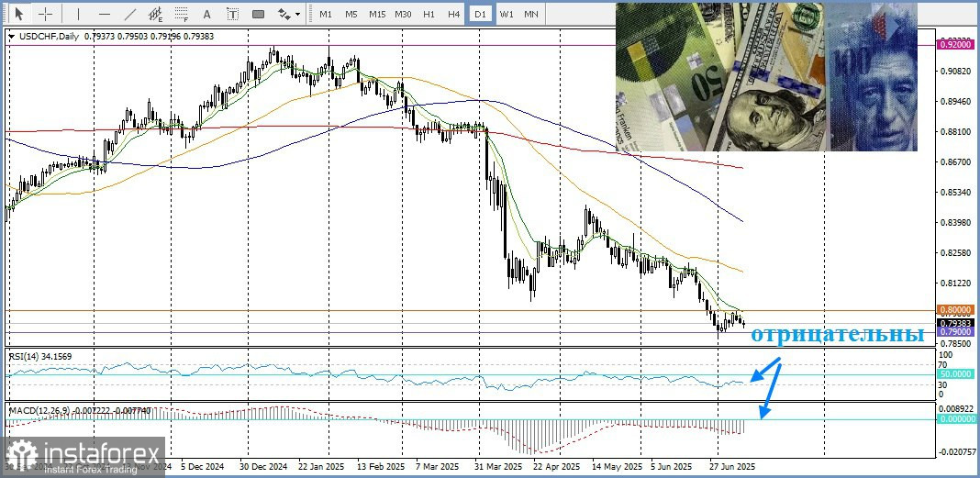Select the 0.79000 price level label
The height and width of the screenshot is (478, 980).
pos(955,332)
